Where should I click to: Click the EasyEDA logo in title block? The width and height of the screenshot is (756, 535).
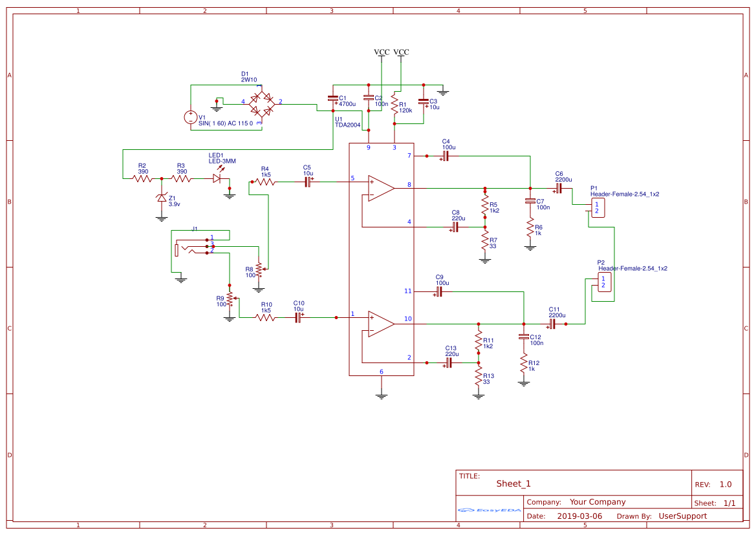pos(489,510)
